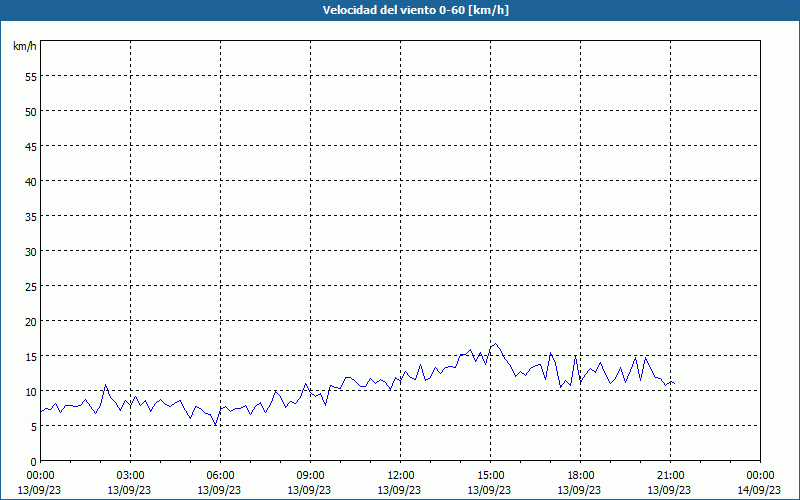Click the 21:00 time axis label
This screenshot has height=500, width=800.
tap(670, 476)
